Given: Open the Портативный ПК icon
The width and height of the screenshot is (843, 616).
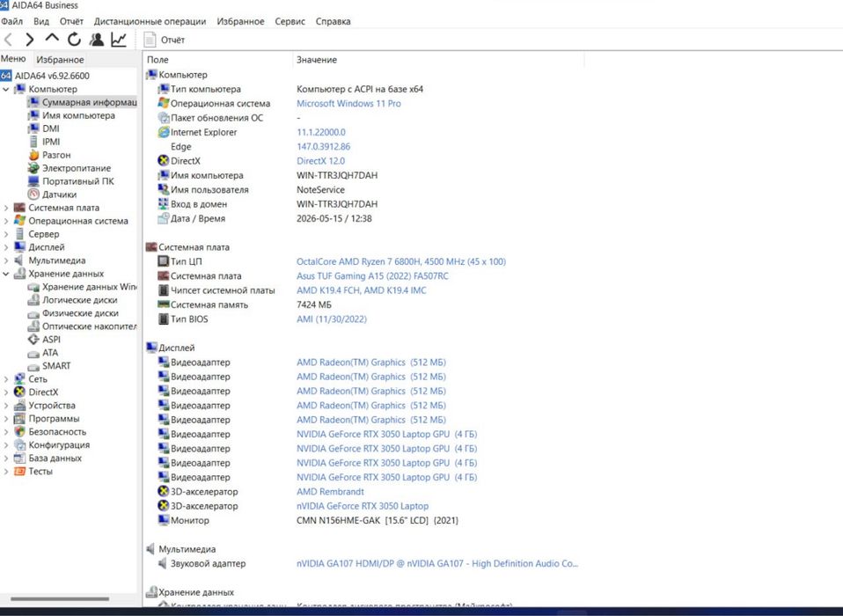Looking at the screenshot, I should 33,181.
